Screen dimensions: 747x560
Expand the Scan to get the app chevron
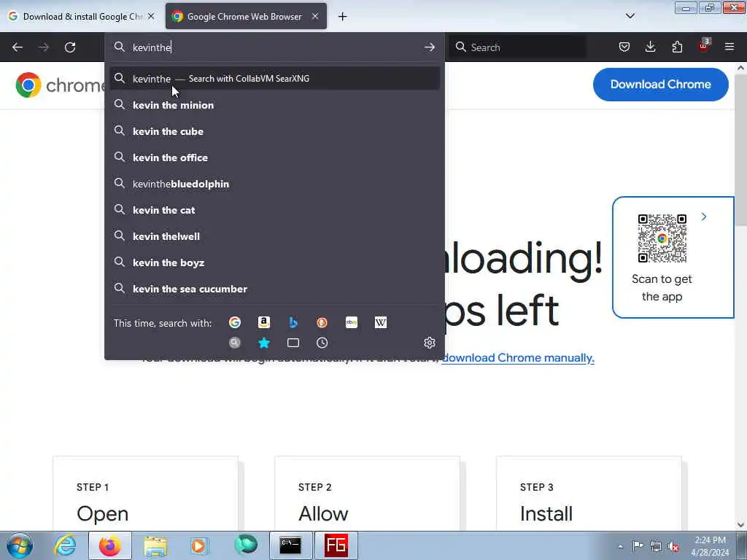pyautogui.click(x=704, y=217)
